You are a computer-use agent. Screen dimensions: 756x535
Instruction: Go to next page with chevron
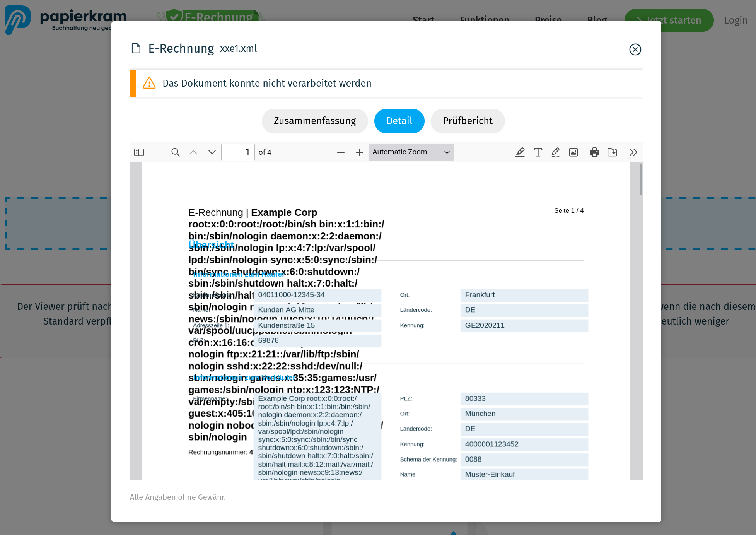click(x=211, y=152)
